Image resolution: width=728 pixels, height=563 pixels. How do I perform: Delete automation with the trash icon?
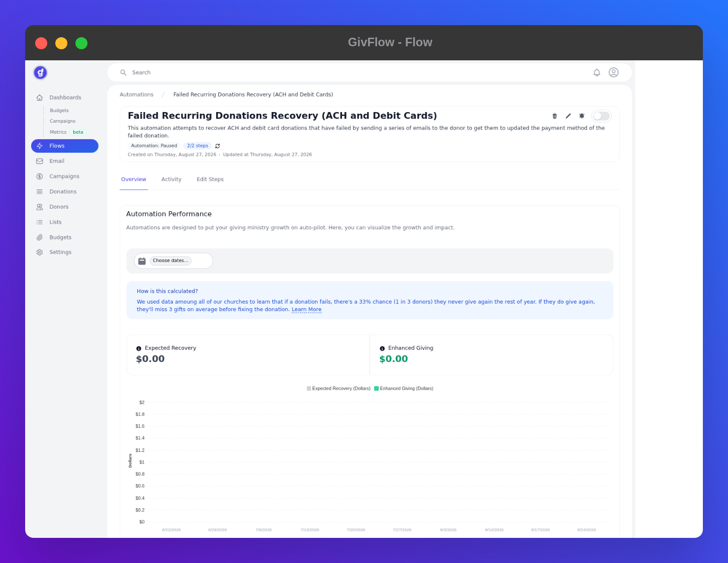(555, 116)
